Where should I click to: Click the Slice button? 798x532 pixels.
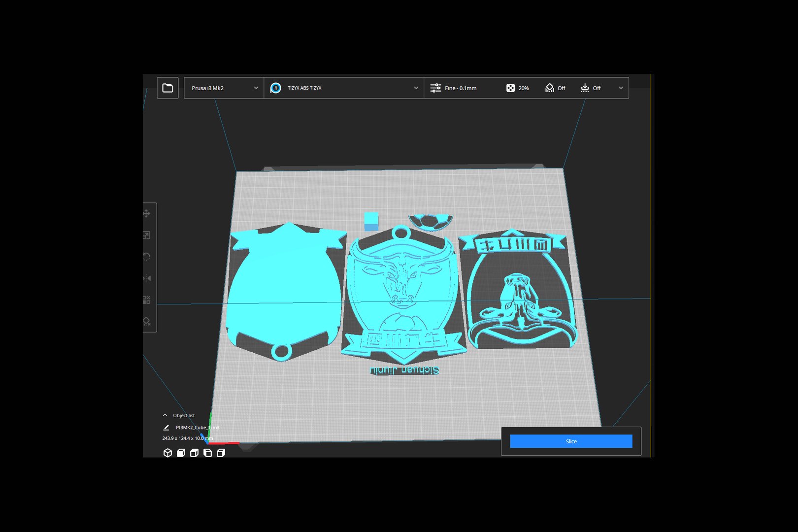571,441
